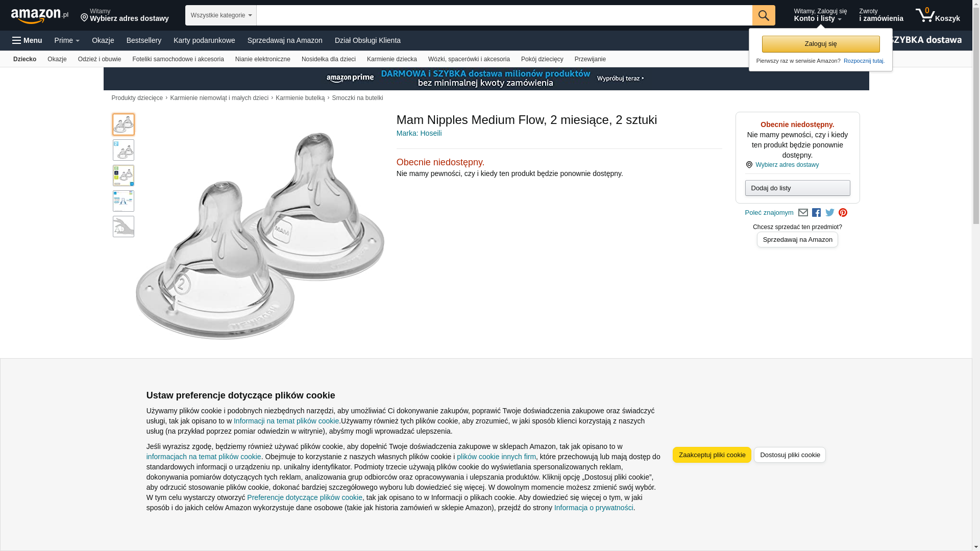Share product on Facebook icon
Image resolution: width=980 pixels, height=551 pixels.
tap(816, 213)
